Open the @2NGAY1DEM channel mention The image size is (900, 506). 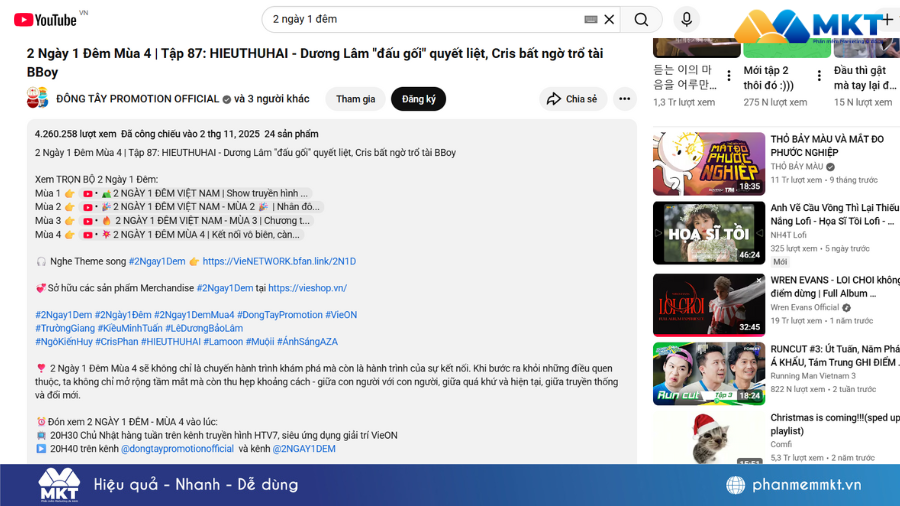coord(304,449)
